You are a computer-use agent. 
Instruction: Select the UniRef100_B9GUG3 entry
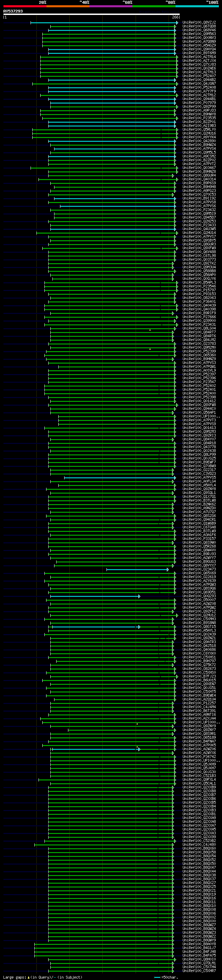199,562
